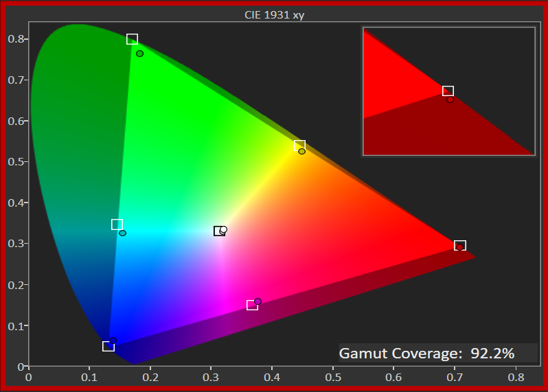548x392 pixels.
Task: Click the 0.5 label on the x-axis
Action: pos(333,376)
